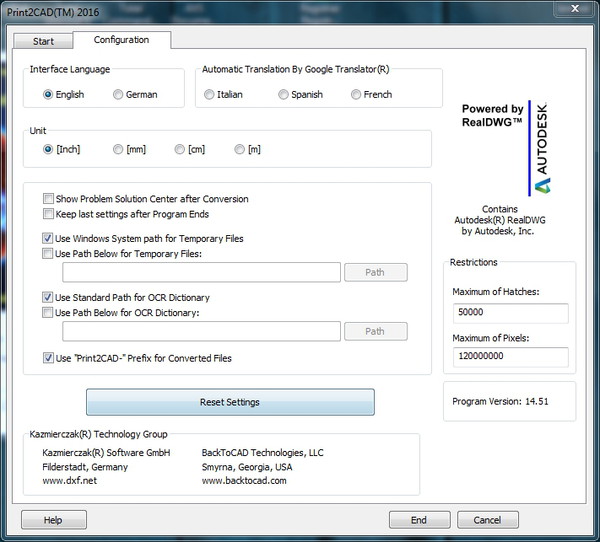Click the Autodesk logo icon
Image resolution: width=600 pixels, height=542 pixels.
click(x=543, y=186)
